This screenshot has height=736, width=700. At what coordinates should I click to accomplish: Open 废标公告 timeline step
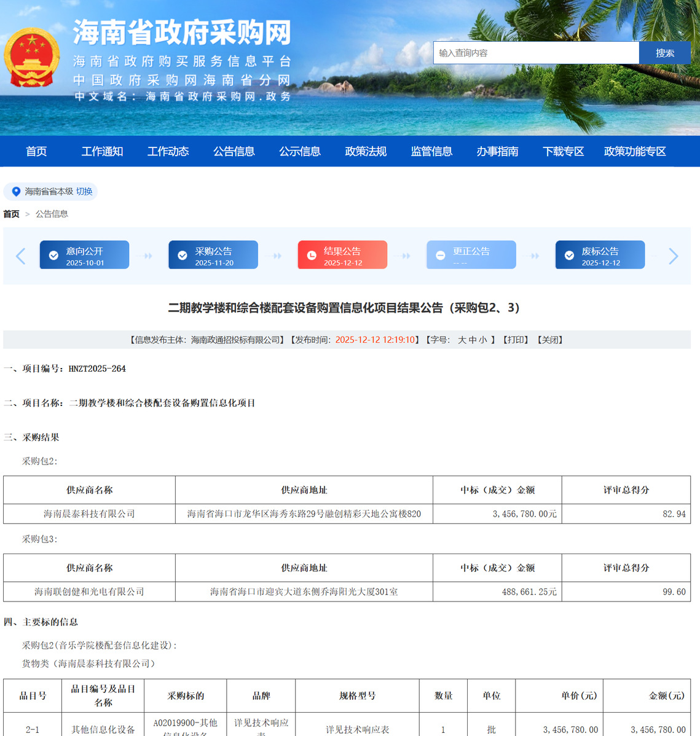[x=600, y=255]
